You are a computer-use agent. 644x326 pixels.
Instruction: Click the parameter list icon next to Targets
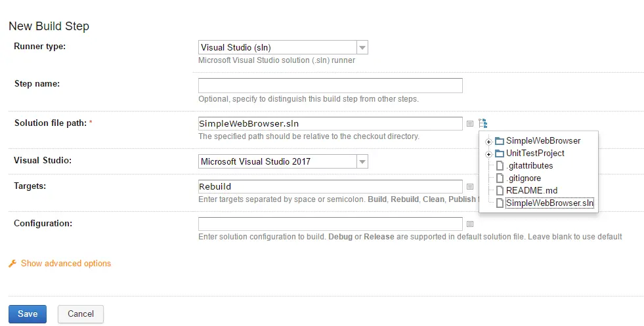470,186
